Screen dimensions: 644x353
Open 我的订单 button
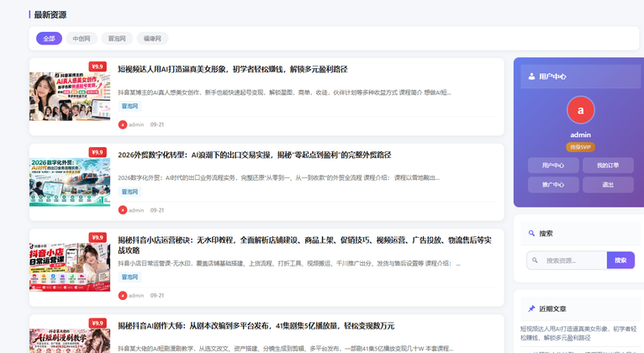point(608,166)
